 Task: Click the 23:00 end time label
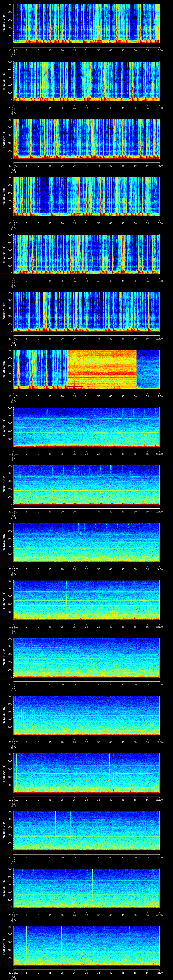point(160,512)
